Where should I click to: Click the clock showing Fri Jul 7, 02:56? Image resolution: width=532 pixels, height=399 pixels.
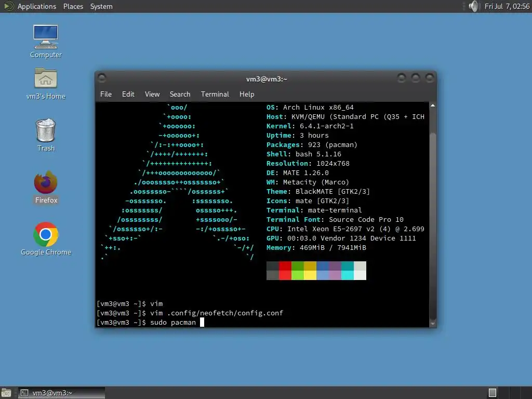(507, 6)
